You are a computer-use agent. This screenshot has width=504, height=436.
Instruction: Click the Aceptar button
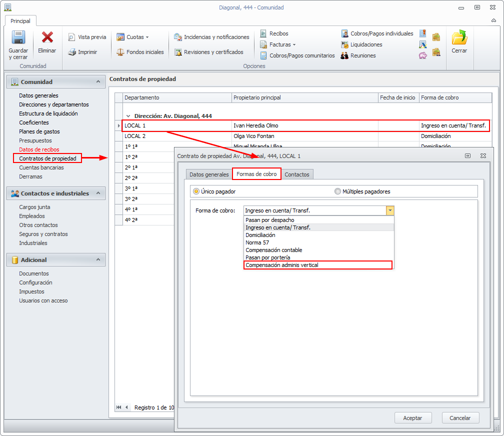412,418
